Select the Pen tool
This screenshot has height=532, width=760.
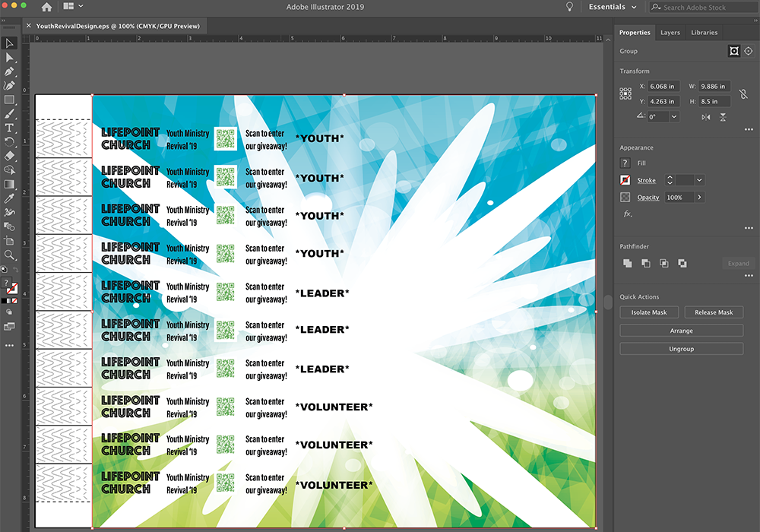pos(9,71)
